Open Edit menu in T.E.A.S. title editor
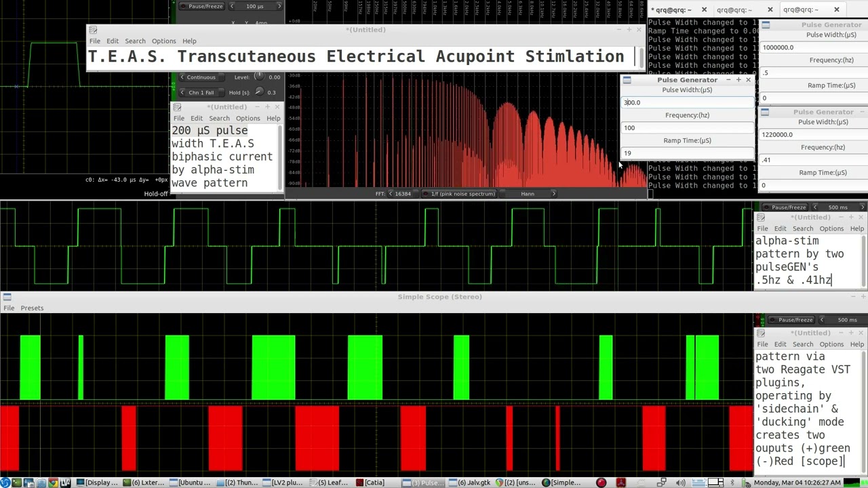This screenshot has width=868, height=488. pos(113,41)
